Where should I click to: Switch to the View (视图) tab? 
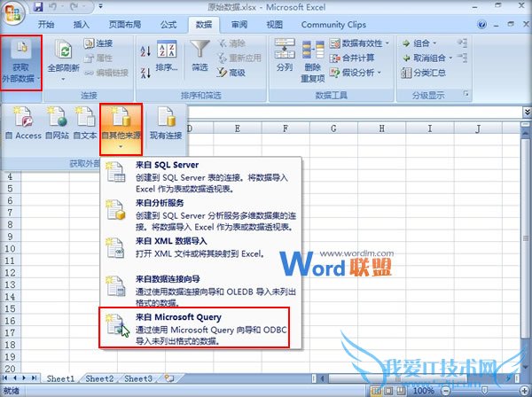(x=275, y=25)
